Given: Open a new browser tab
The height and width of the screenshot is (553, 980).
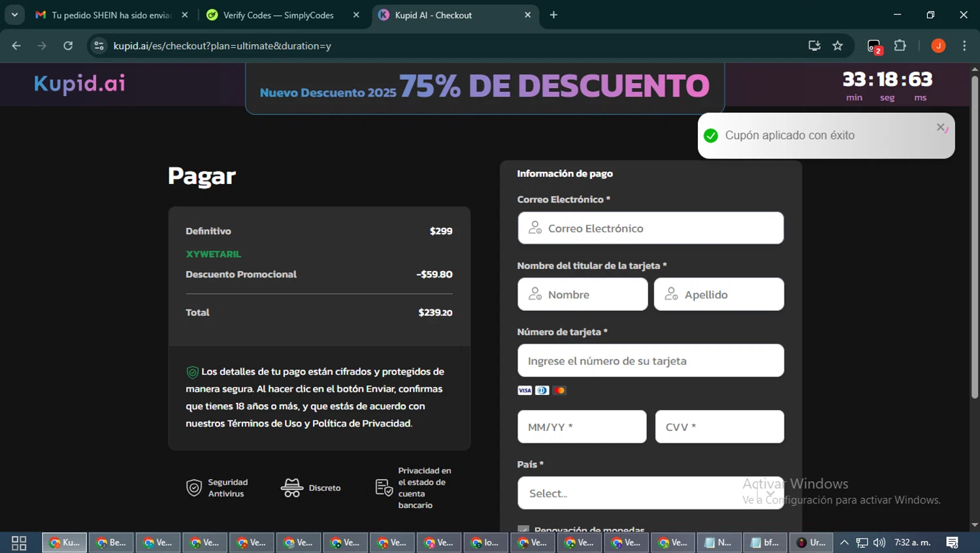Looking at the screenshot, I should (x=553, y=15).
